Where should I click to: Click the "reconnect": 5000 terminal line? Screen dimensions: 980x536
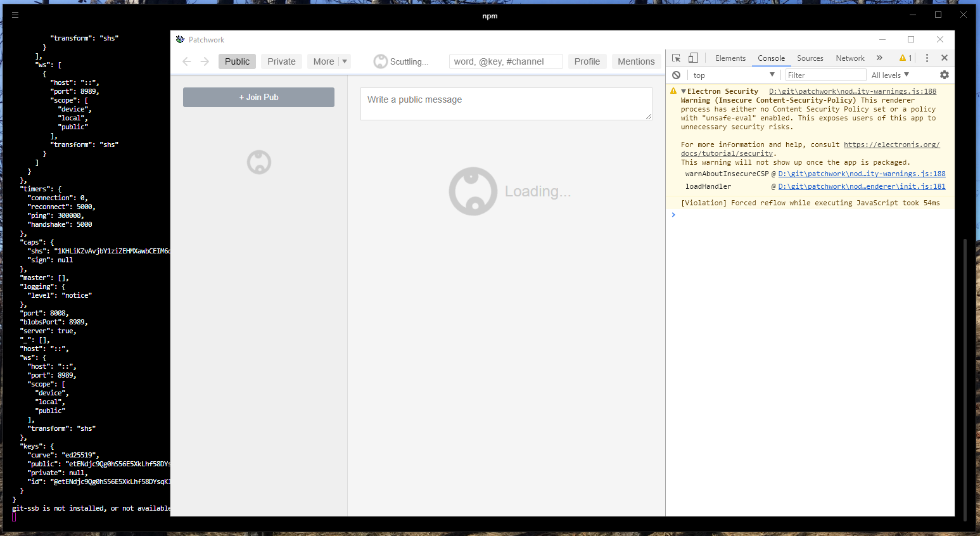tap(61, 207)
